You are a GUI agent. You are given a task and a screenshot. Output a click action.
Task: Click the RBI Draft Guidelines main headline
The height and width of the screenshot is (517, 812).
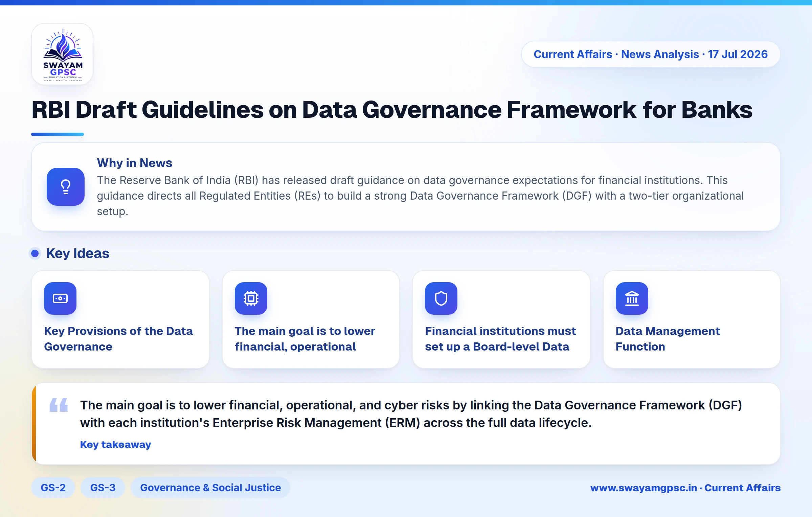point(392,110)
